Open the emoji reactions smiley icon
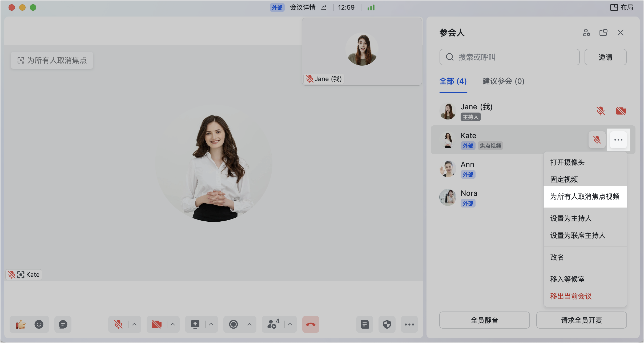Screen dimensions: 644x343 [x=39, y=324]
